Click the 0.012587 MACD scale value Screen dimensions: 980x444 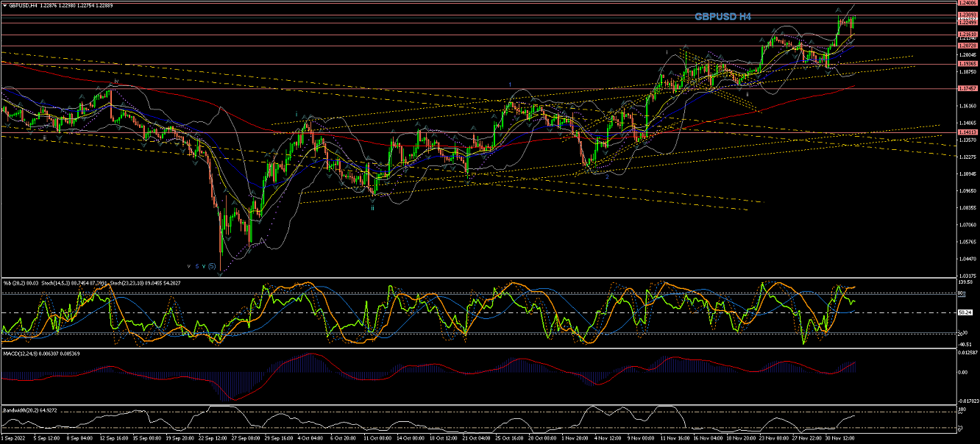pyautogui.click(x=967, y=354)
